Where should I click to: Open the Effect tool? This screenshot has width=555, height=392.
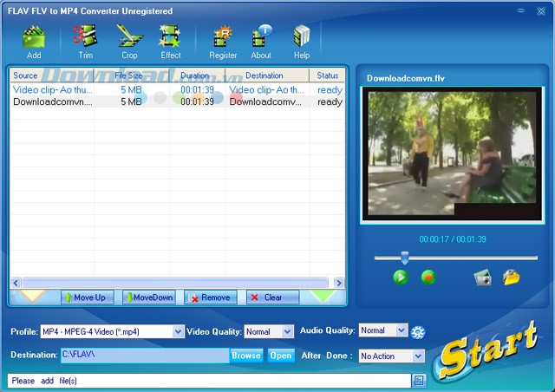pyautogui.click(x=170, y=36)
